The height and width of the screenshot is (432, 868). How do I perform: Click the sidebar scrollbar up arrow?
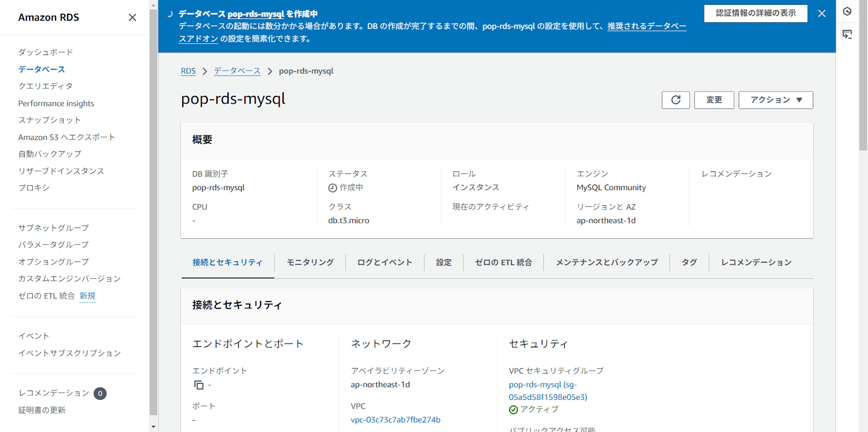[153, 5]
